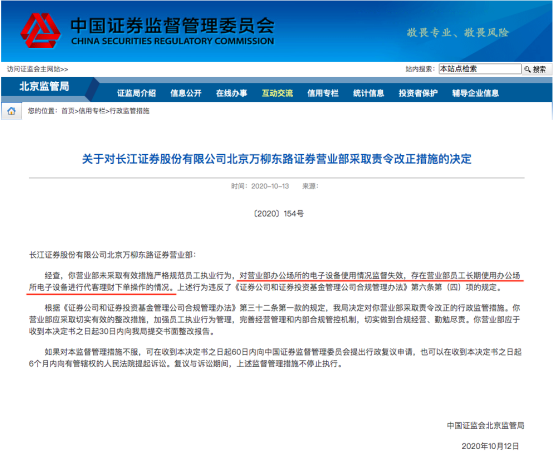Visit the 访问证监会主网站 link
Screen dimensions: 554x454
coord(37,69)
